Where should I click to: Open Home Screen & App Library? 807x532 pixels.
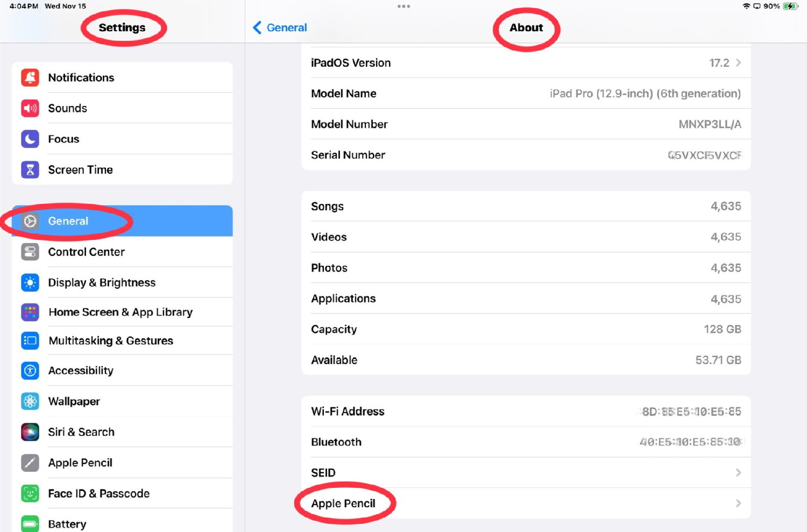click(122, 312)
